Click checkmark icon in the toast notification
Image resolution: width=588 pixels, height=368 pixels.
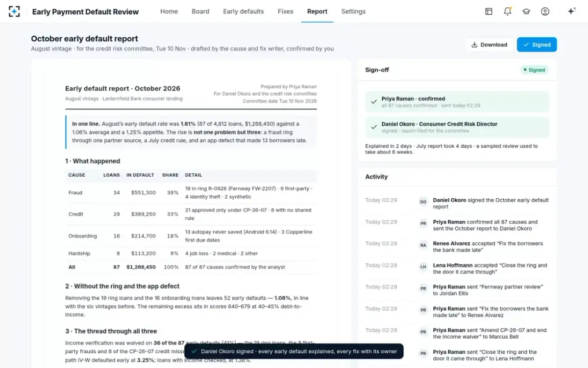[x=194, y=351]
